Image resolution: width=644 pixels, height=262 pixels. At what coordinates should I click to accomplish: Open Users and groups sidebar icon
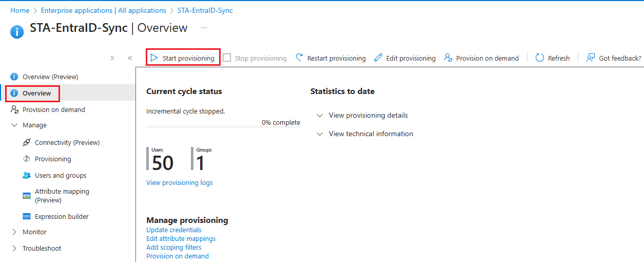(27, 175)
